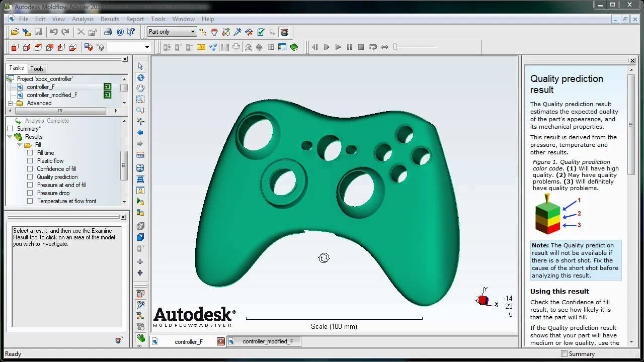Switch to the Tools tab
Image resolution: width=644 pixels, height=362 pixels.
(37, 69)
